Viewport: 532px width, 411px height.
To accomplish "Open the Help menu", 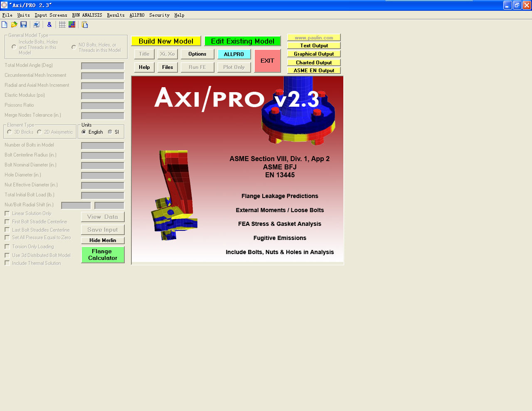I will coord(179,15).
